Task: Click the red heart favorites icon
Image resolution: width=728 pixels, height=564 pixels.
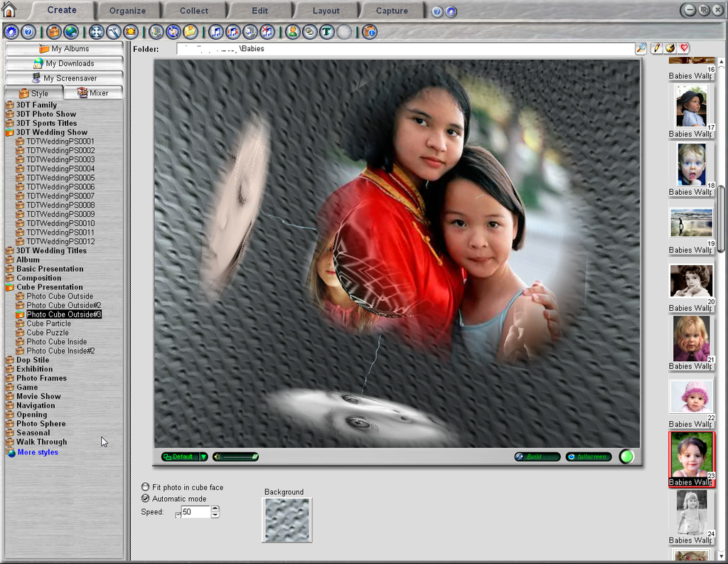Action: [x=683, y=48]
